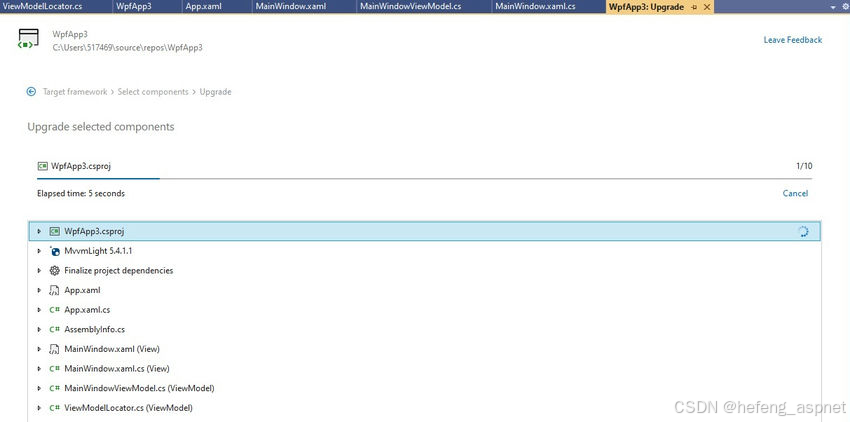Expand the MvvmLight 5.4.1.1 row
The image size is (850, 422).
[x=39, y=251]
